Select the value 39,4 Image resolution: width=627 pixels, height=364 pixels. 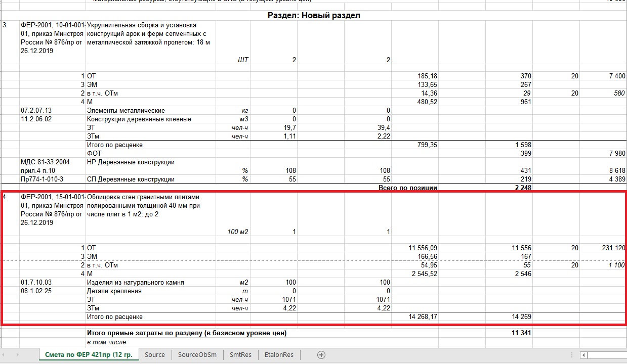click(384, 128)
